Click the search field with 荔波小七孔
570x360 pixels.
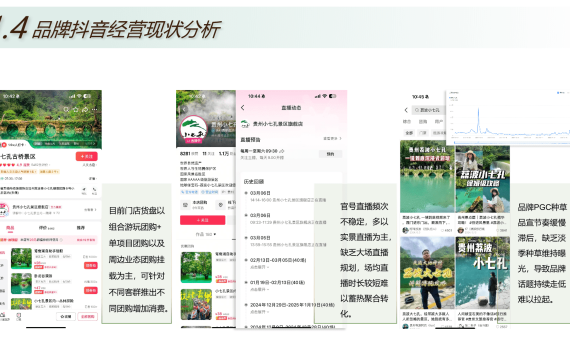click(x=429, y=110)
